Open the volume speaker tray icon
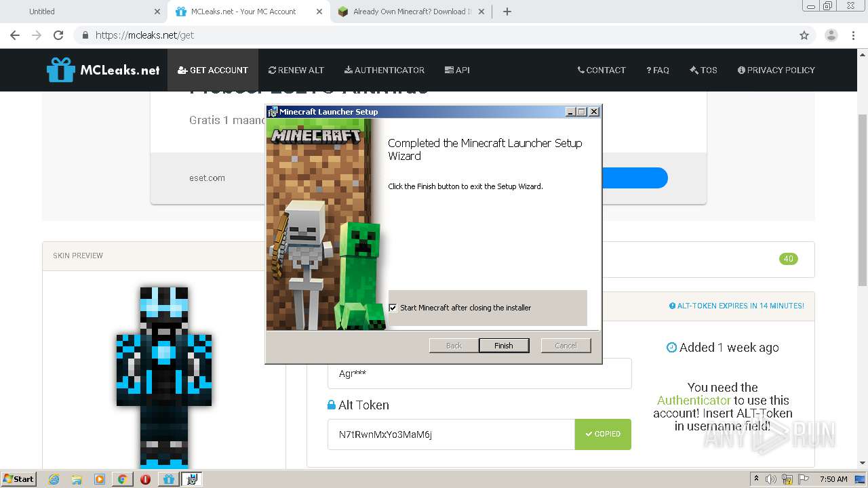This screenshot has width=868, height=488. [771, 479]
